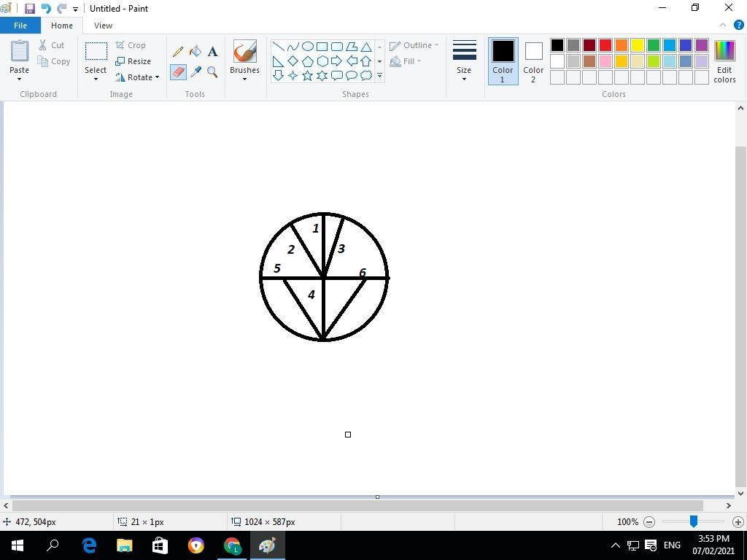Activate Color 2 selector
This screenshot has width=747, height=560.
[x=533, y=61]
